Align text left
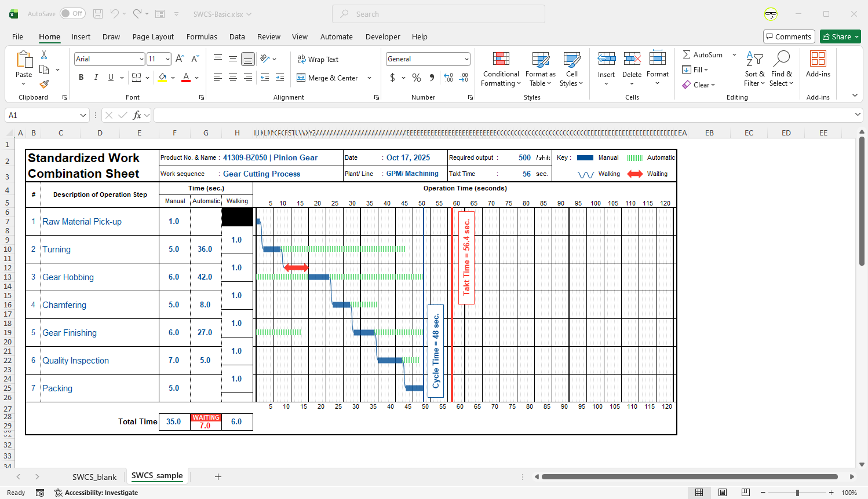Screen dimensions: 868x499 [218, 78]
